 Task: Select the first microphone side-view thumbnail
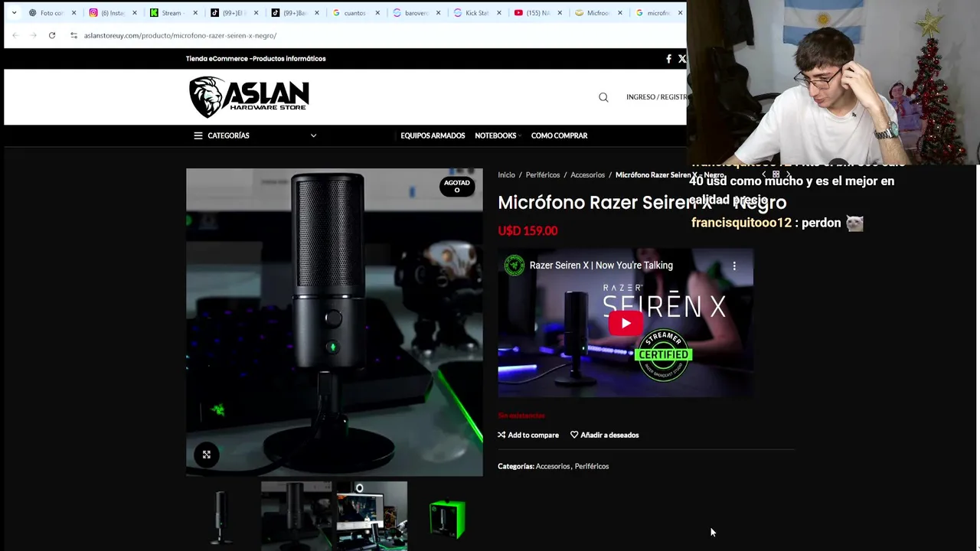tap(222, 517)
